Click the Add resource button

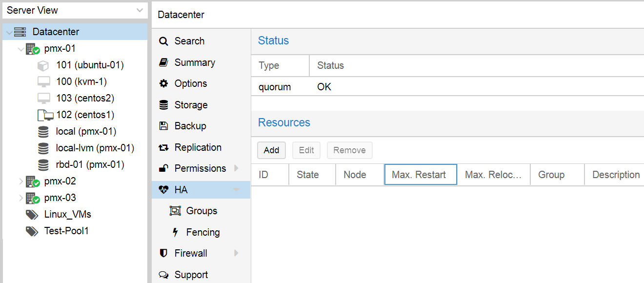tap(272, 150)
